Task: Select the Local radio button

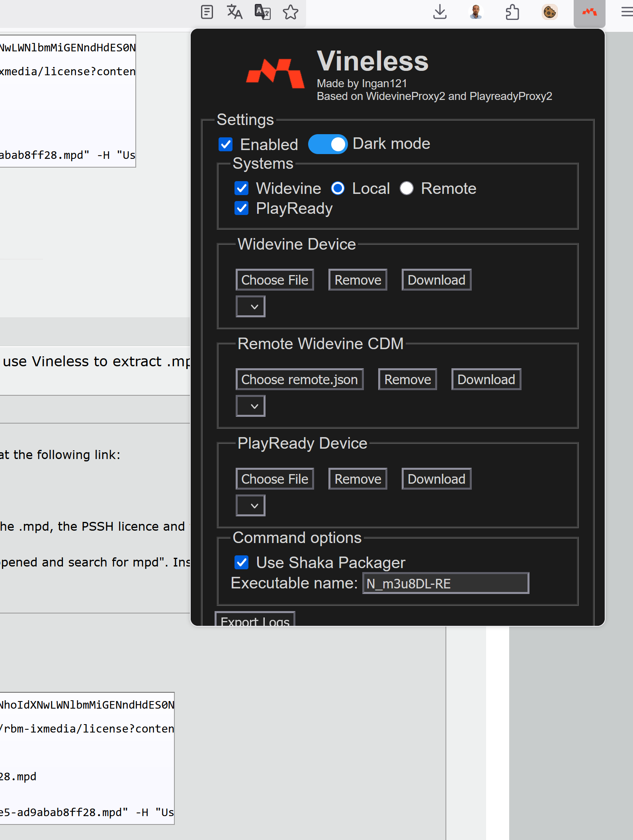Action: tap(338, 188)
